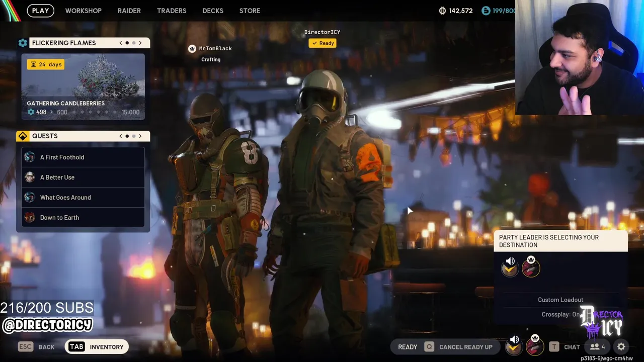Go to the STORE tab
The image size is (644, 362).
[250, 11]
